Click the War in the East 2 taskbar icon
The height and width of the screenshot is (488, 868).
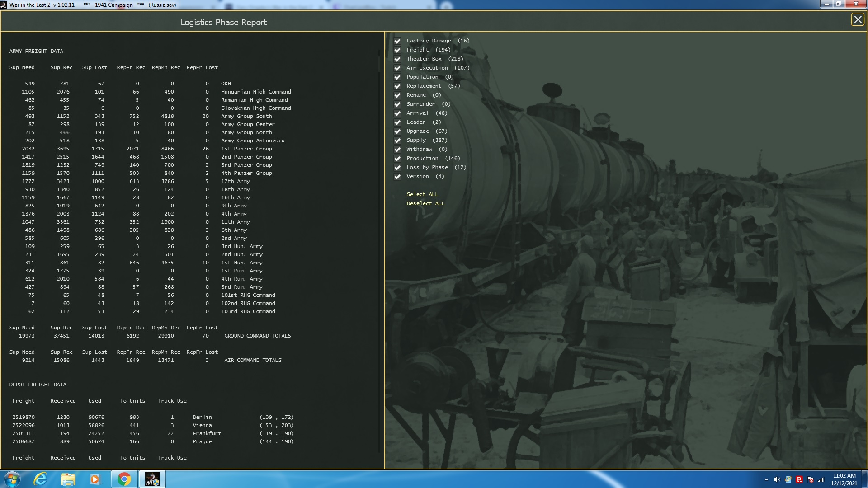click(152, 479)
